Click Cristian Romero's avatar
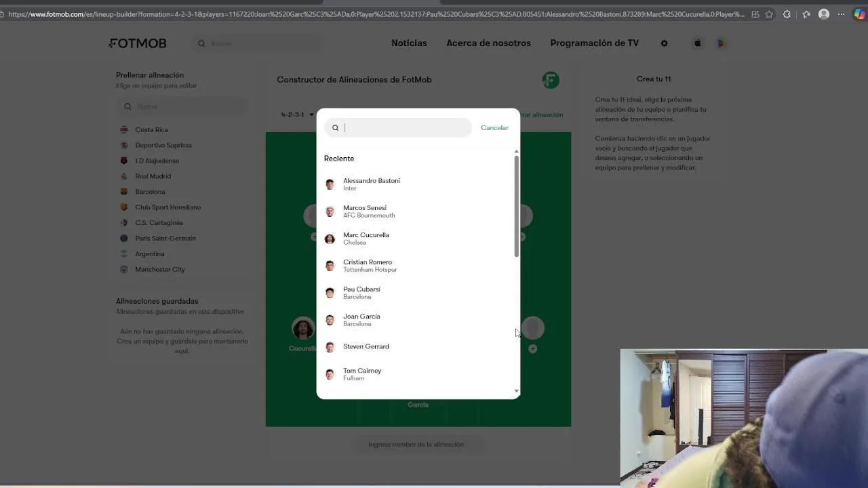The image size is (868, 488). pos(330,266)
